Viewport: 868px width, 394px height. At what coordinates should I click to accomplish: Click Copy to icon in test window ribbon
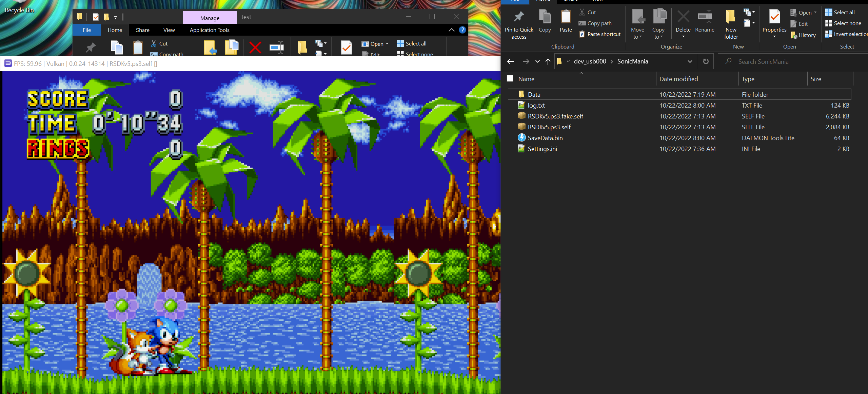(x=232, y=48)
